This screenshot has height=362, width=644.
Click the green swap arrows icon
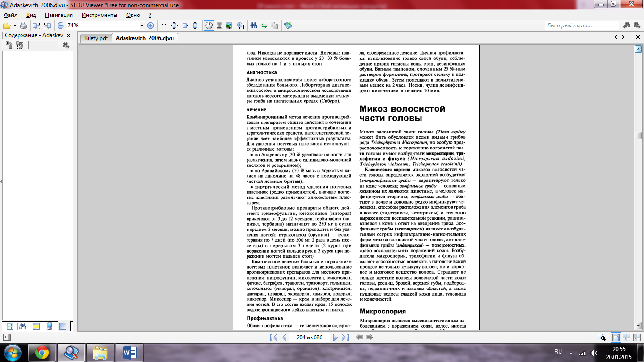pyautogui.click(x=264, y=25)
